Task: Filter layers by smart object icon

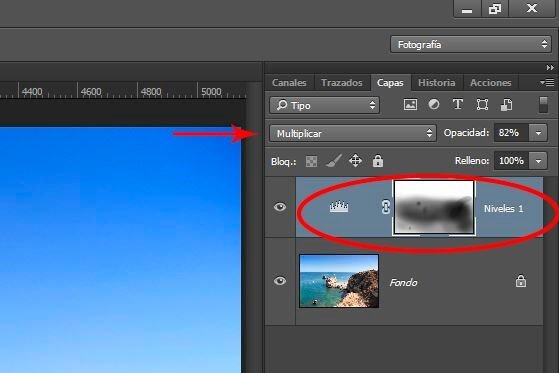Action: (506, 105)
